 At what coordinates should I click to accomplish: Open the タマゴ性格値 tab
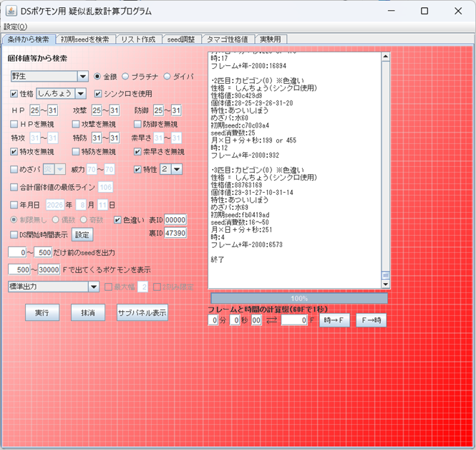[228, 39]
